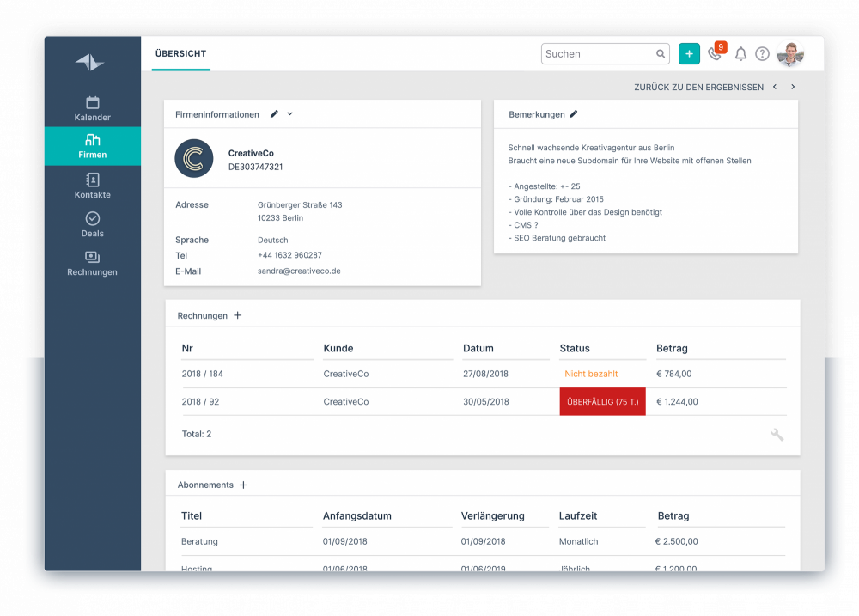
Task: Click into the Suchen search field
Action: click(x=598, y=54)
